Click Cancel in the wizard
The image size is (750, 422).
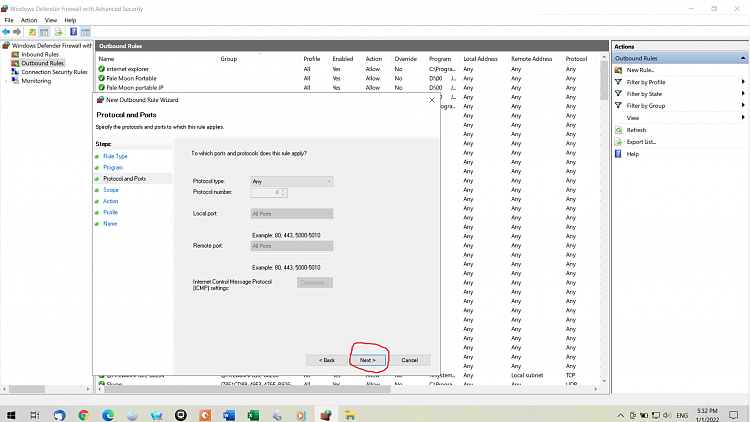coord(409,360)
